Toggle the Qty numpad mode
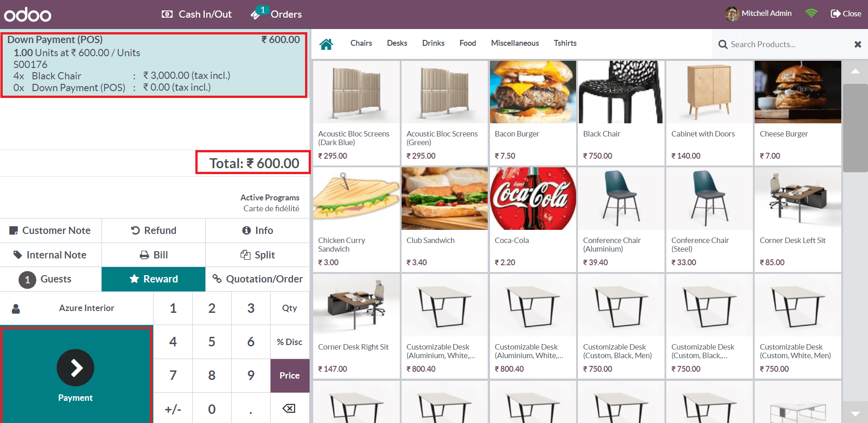868x423 pixels. [290, 308]
